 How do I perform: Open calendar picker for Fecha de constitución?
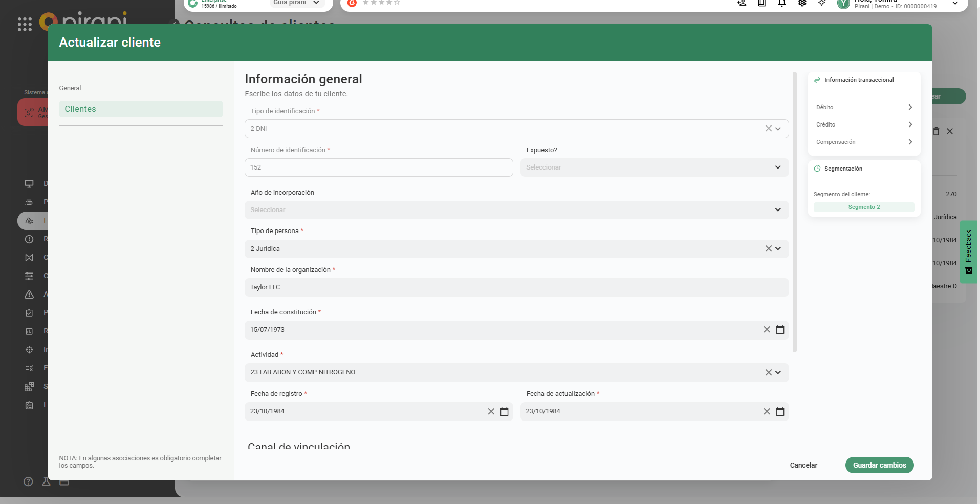[x=780, y=330]
